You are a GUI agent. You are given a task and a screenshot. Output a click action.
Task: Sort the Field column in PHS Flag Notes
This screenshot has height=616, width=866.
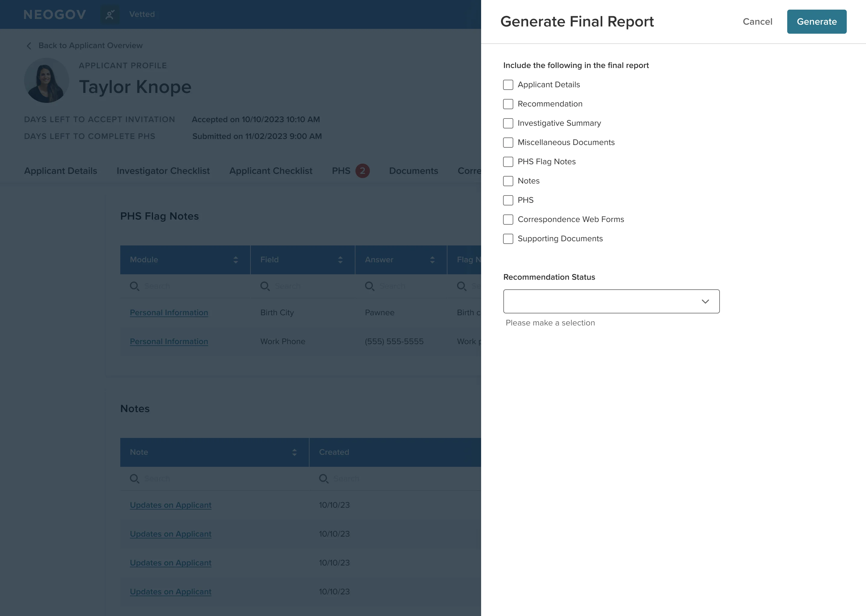340,260
